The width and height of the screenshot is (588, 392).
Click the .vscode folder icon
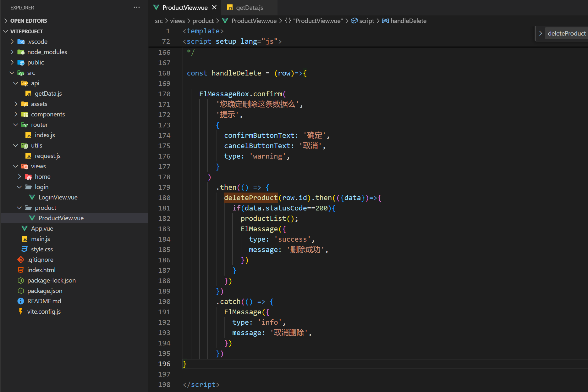21,42
